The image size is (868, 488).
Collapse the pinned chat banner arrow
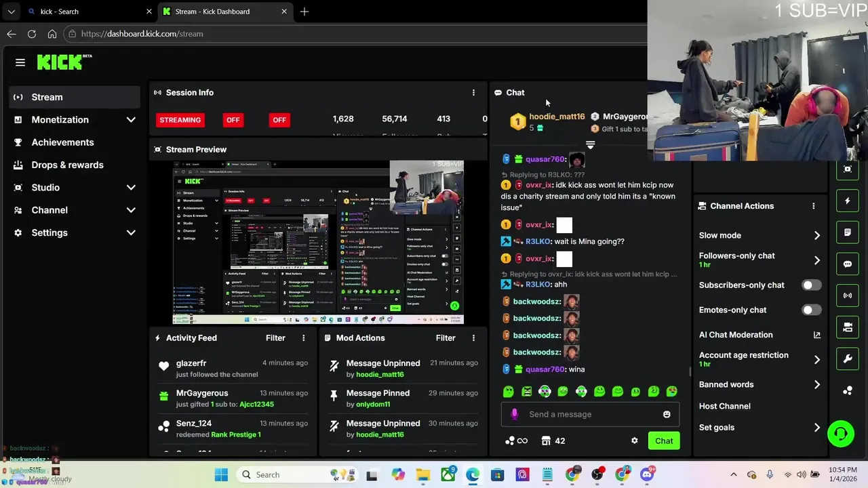pyautogui.click(x=590, y=145)
